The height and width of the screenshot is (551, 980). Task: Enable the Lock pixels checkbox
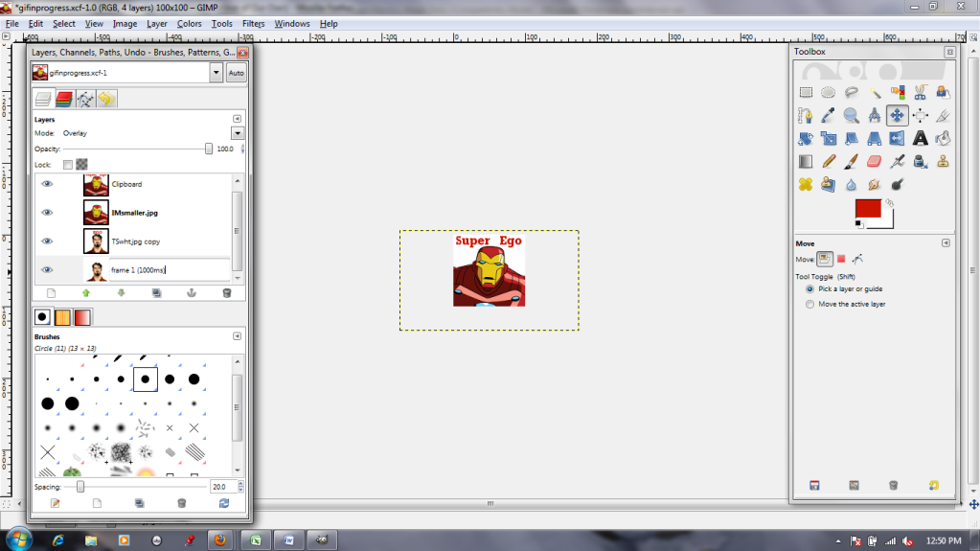(67, 165)
